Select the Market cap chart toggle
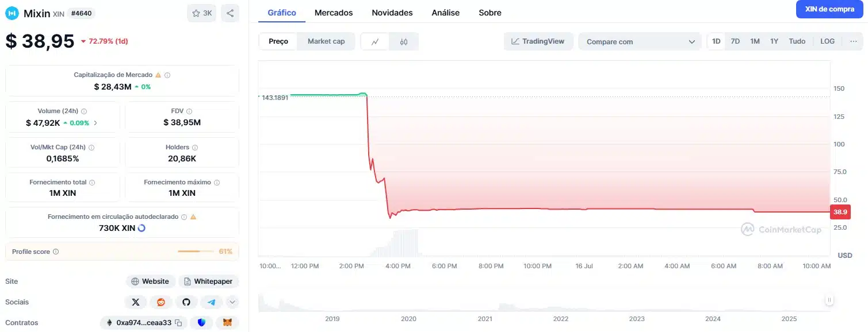The image size is (868, 332). point(326,41)
